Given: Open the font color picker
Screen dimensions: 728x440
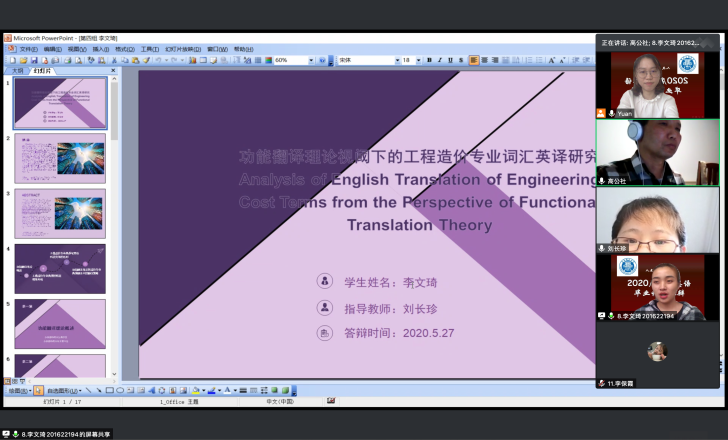Looking at the screenshot, I should [x=228, y=390].
